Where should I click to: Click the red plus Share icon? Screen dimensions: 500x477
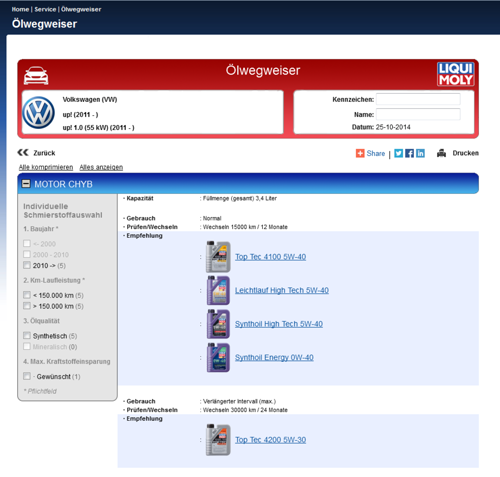360,153
